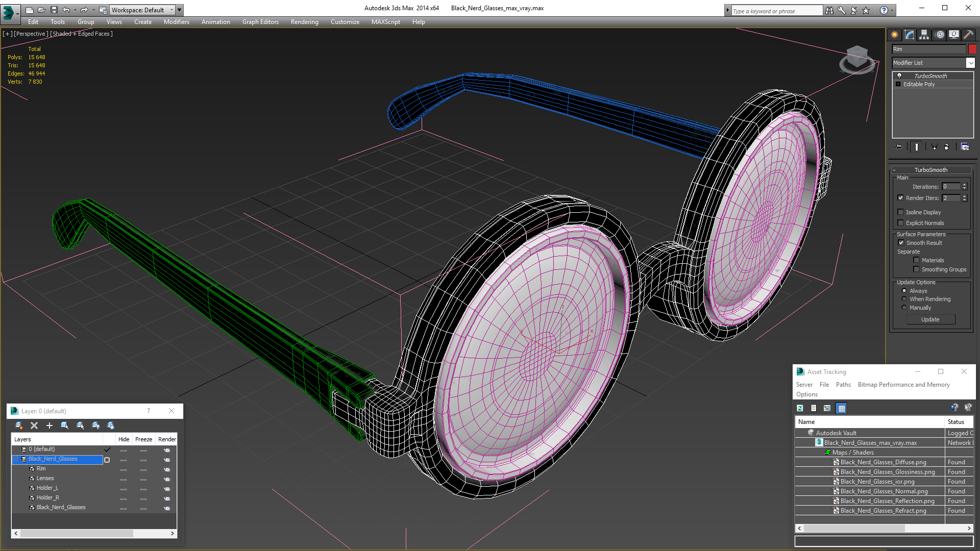
Task: Open the Rendering menu
Action: click(x=304, y=22)
